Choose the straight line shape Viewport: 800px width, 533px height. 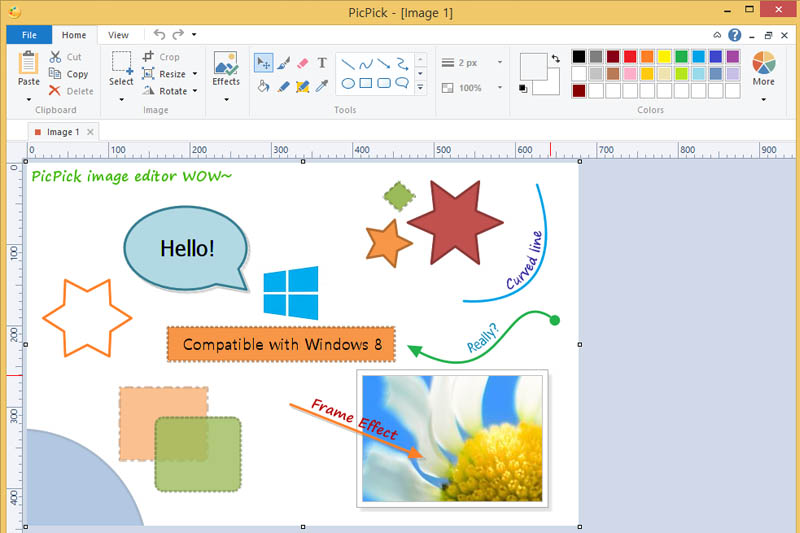348,64
